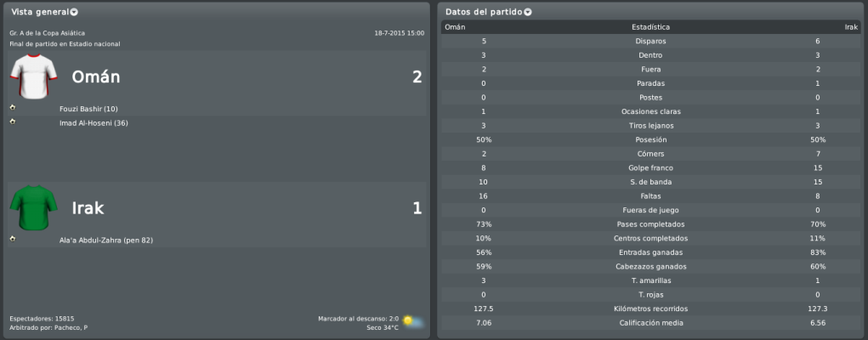Click Irak's green team shirt icon
Screen dimensions: 868x340
(x=34, y=207)
